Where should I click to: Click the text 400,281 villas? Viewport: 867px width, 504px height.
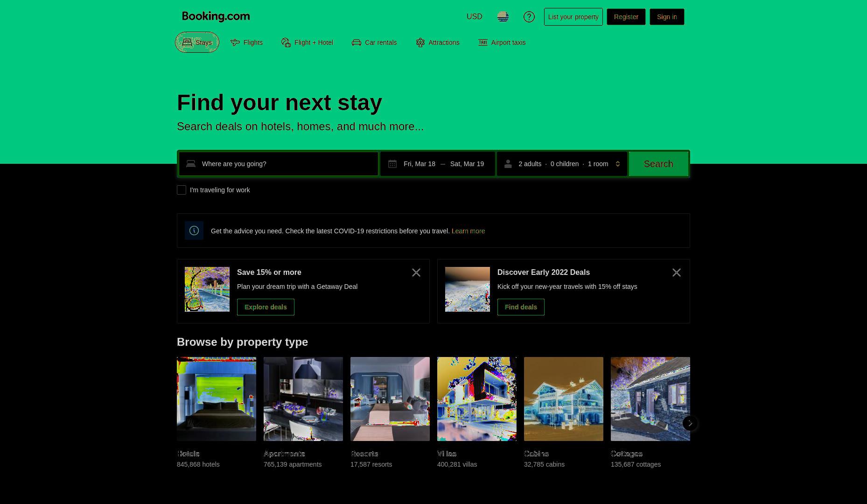(457, 464)
